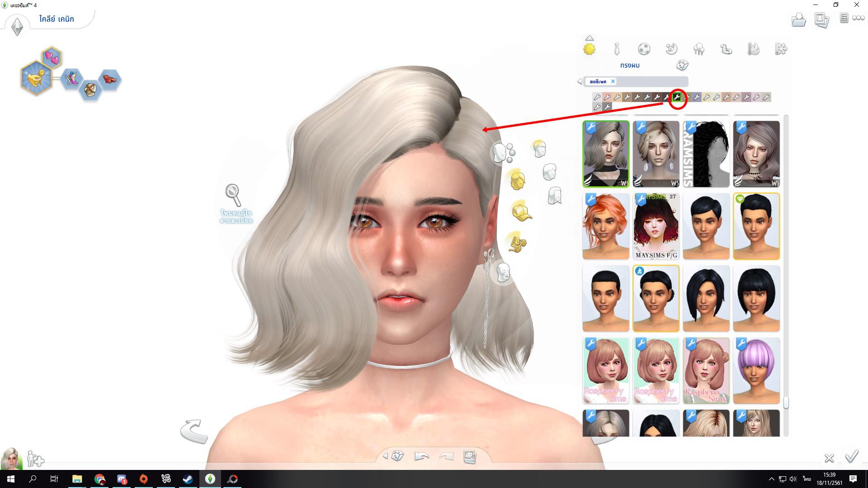Choose the pink hair color swatch
This screenshot has width=868, height=488.
[x=607, y=97]
